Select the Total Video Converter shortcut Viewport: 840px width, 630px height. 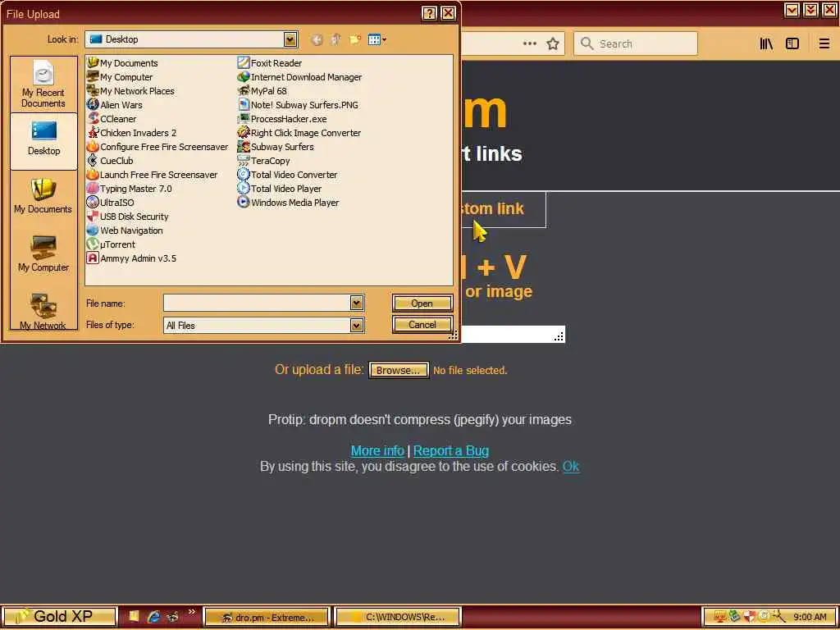point(288,175)
